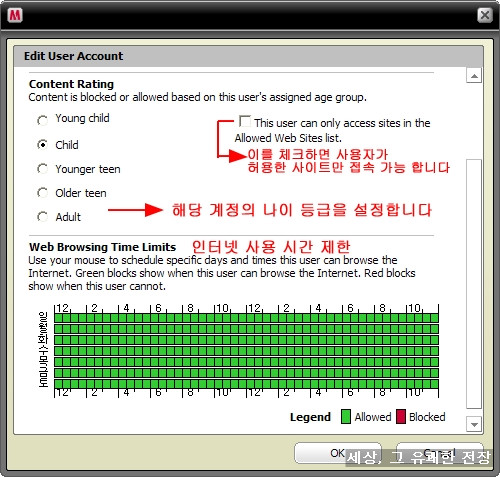Click the Edit User Account header bar
500x477 pixels.
(x=248, y=56)
